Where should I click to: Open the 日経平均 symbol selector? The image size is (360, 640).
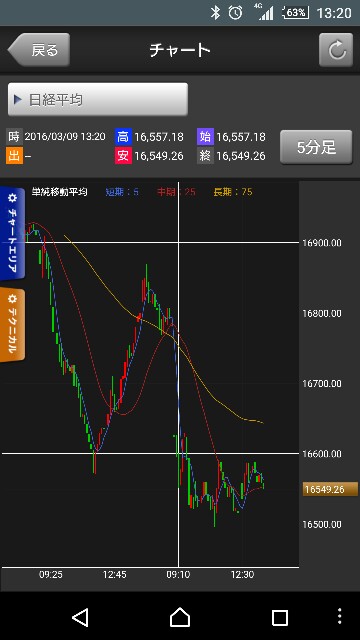coord(98,100)
